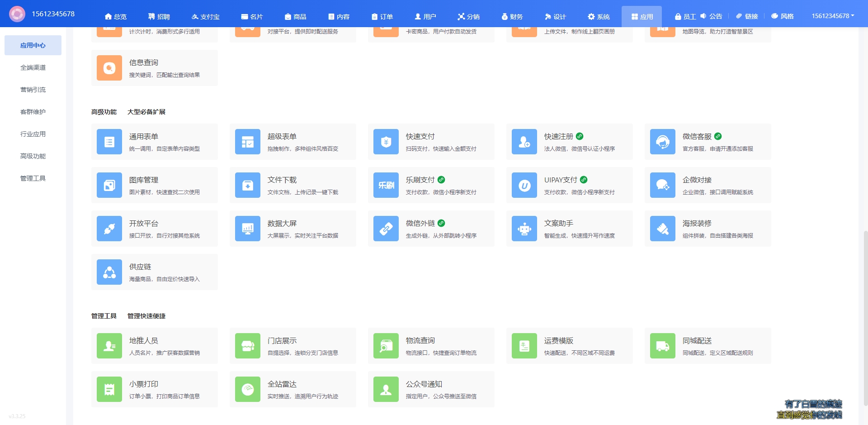Open the 微信客服 headset icon

[662, 142]
